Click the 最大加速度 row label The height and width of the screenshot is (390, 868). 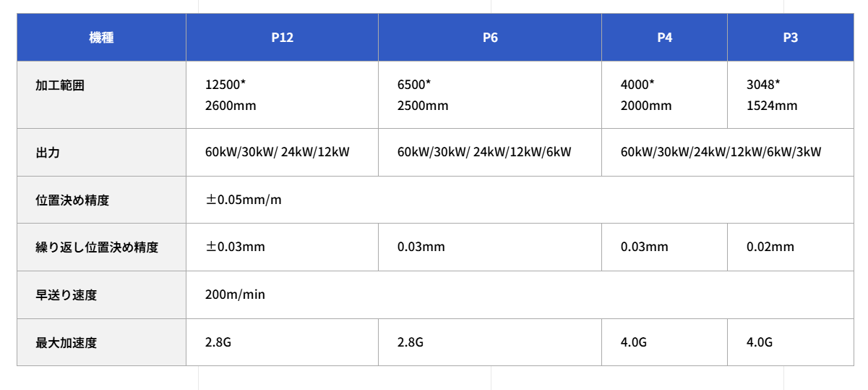point(66,343)
